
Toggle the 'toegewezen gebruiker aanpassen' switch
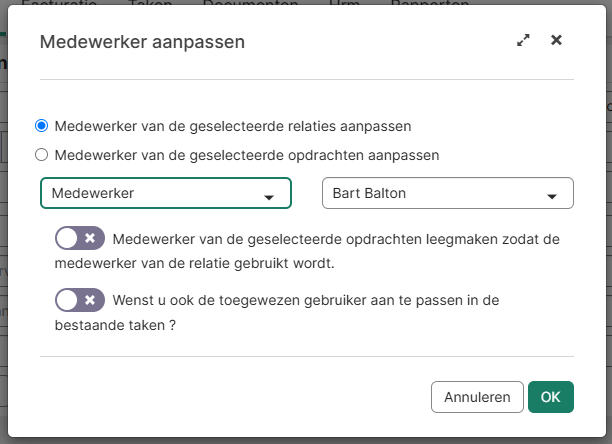(x=80, y=300)
